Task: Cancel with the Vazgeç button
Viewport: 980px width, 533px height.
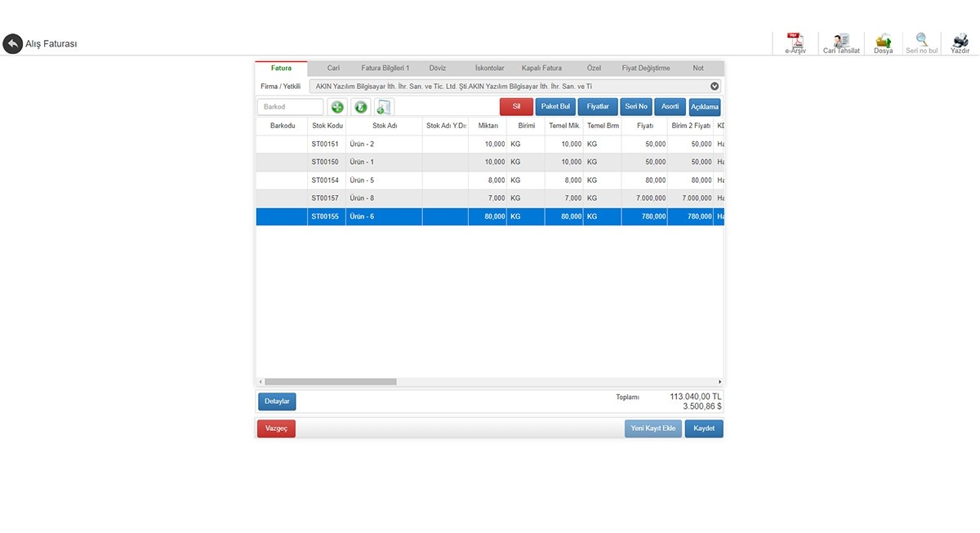Action: tap(276, 429)
